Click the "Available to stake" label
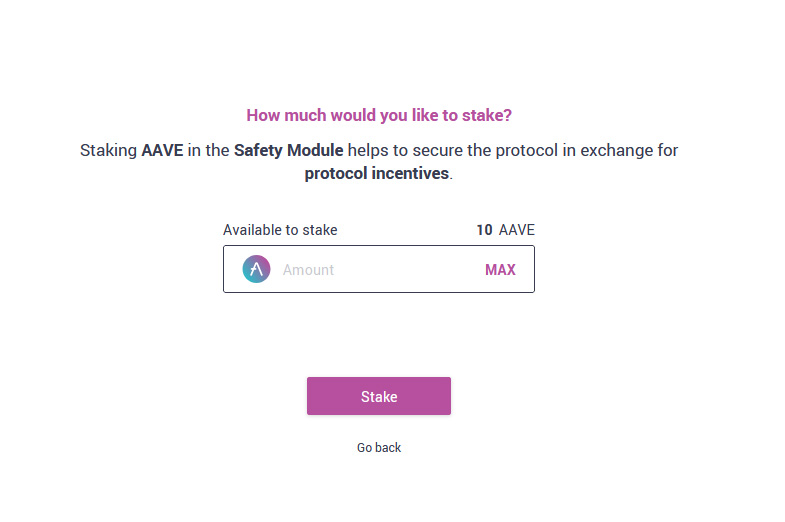Viewport: 785px width, 522px height. pyautogui.click(x=280, y=230)
